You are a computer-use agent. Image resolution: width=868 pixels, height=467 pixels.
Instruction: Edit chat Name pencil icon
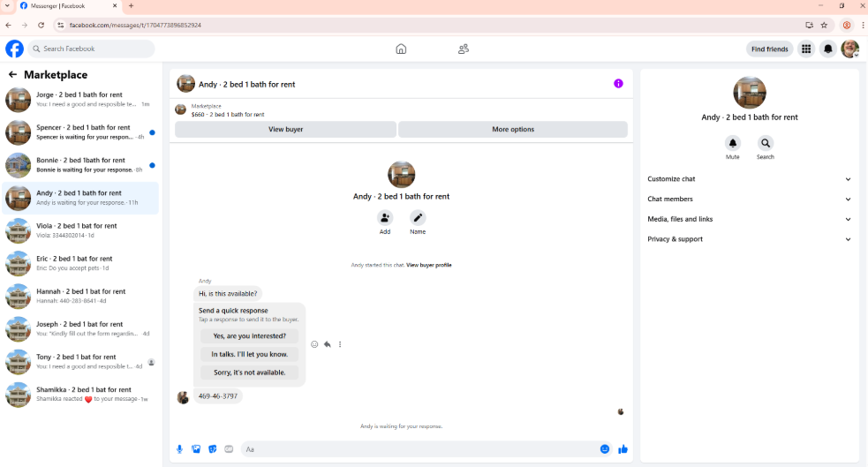pyautogui.click(x=418, y=217)
